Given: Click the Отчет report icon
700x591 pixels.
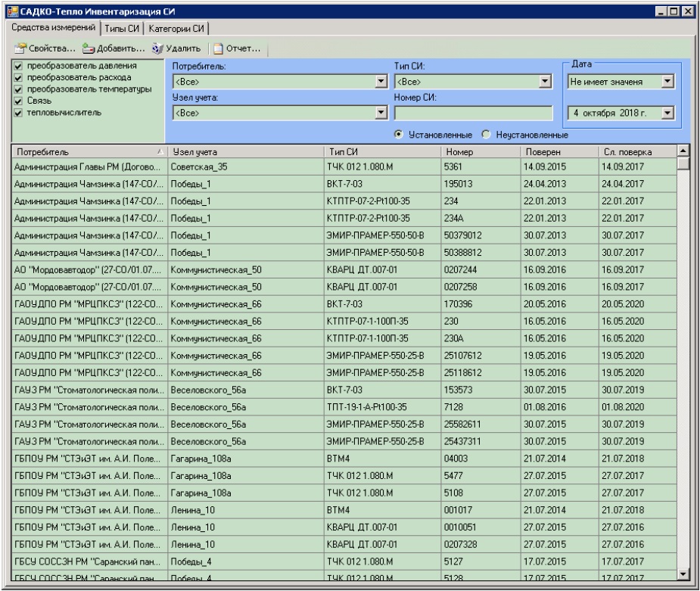Looking at the screenshot, I should coord(218,48).
